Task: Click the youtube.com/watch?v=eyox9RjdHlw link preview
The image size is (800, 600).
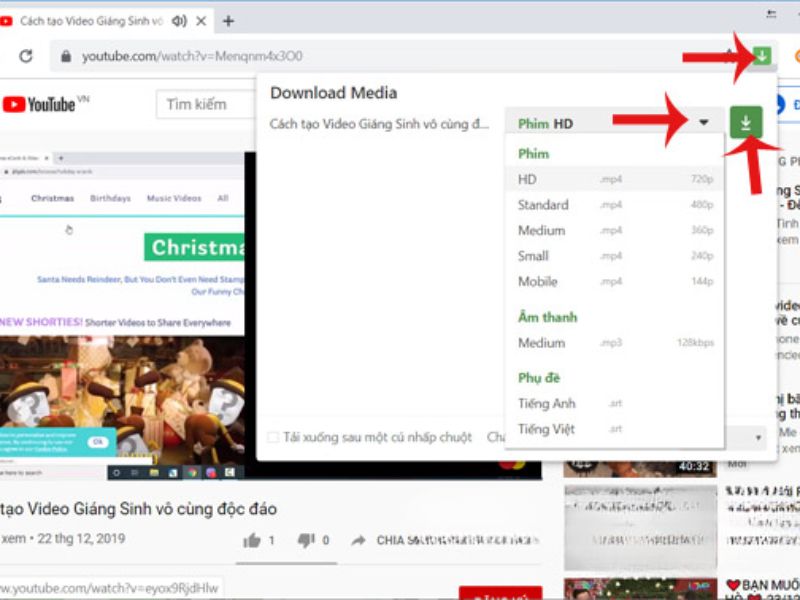Action: (109, 588)
